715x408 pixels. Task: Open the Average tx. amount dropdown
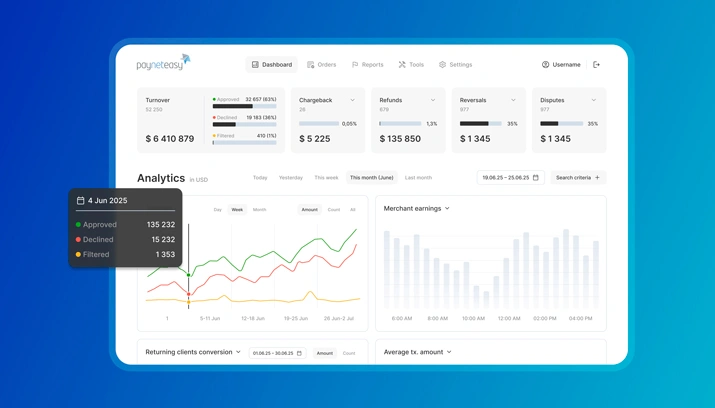click(x=417, y=352)
